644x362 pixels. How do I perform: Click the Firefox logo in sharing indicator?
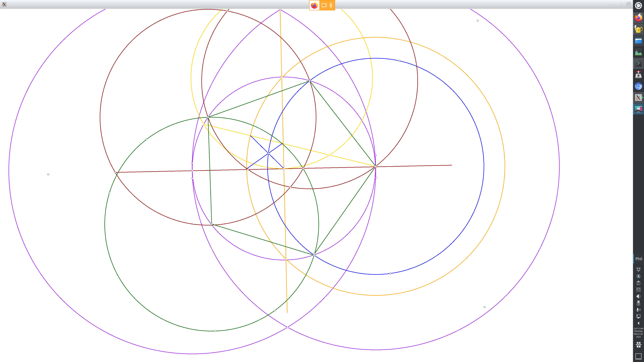pyautogui.click(x=314, y=5)
